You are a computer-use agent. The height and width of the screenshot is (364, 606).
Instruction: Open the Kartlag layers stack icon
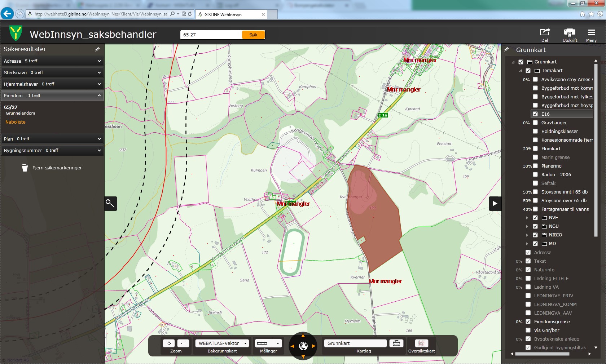coord(396,343)
